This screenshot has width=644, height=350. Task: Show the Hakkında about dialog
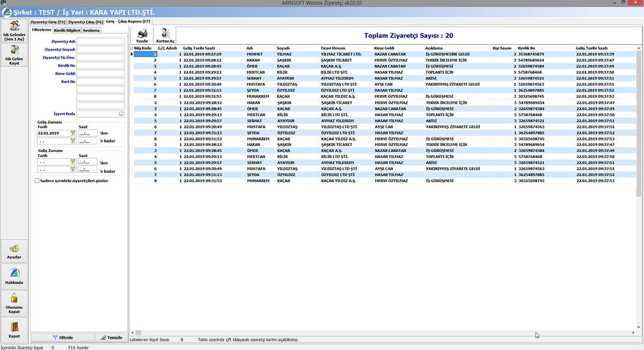click(14, 275)
